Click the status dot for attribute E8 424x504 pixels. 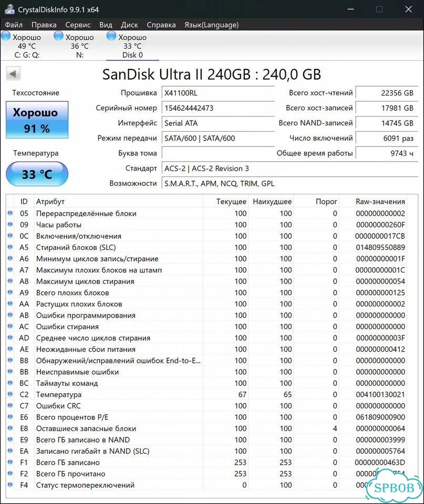pyautogui.click(x=10, y=428)
